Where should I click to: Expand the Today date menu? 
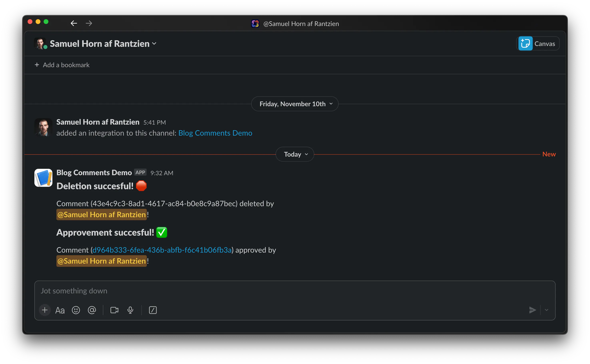(295, 154)
